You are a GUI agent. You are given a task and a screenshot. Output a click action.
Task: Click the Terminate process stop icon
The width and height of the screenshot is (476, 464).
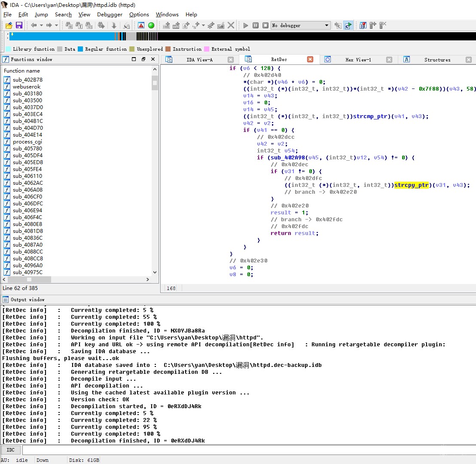coord(265,25)
